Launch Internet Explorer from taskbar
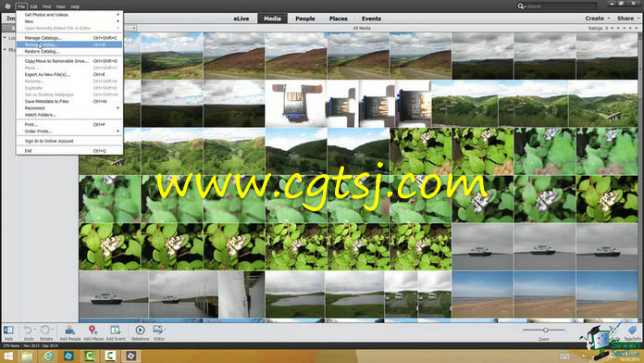644x363 pixels. click(48, 356)
